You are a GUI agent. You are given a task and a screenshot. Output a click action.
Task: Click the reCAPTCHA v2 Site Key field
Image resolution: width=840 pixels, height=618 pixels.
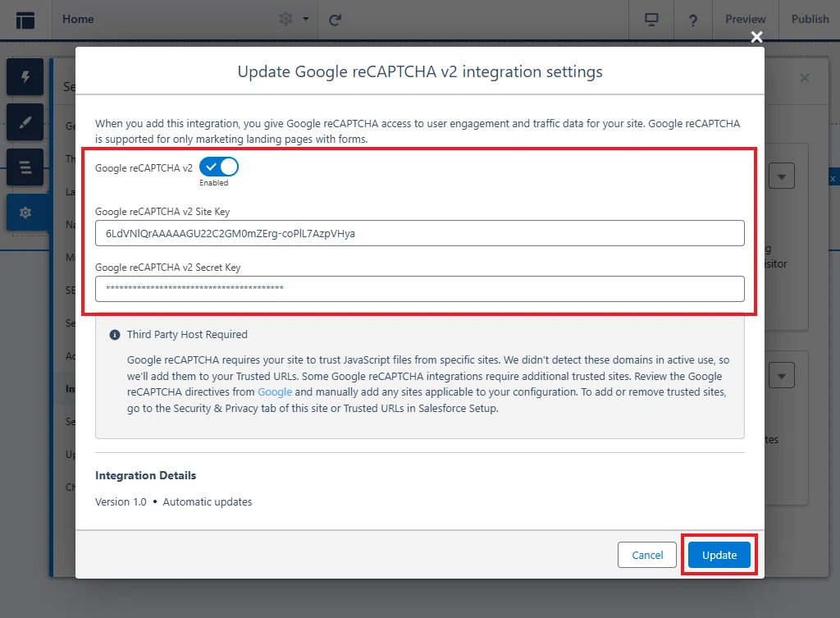(420, 233)
